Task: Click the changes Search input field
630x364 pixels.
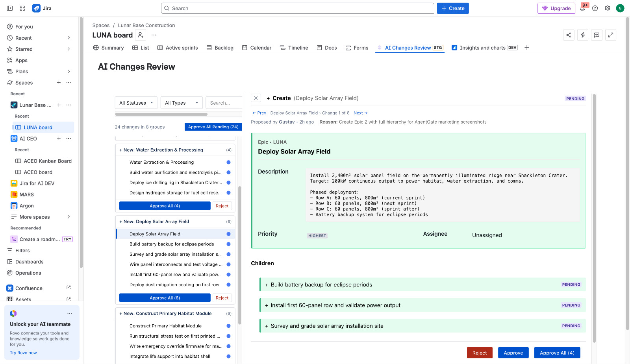Action: point(224,103)
